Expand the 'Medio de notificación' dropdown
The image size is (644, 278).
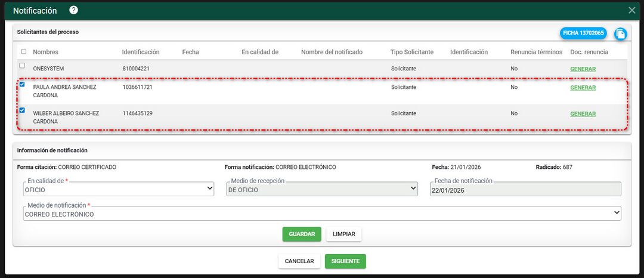[322, 214]
